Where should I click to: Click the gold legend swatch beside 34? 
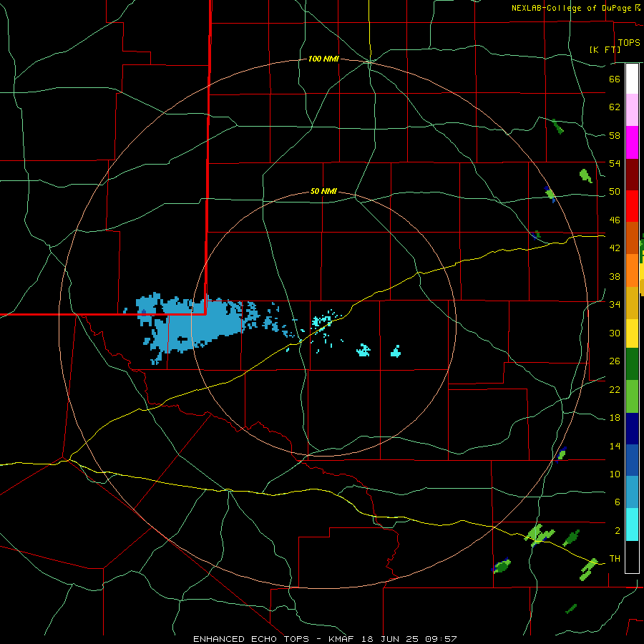[x=632, y=302]
